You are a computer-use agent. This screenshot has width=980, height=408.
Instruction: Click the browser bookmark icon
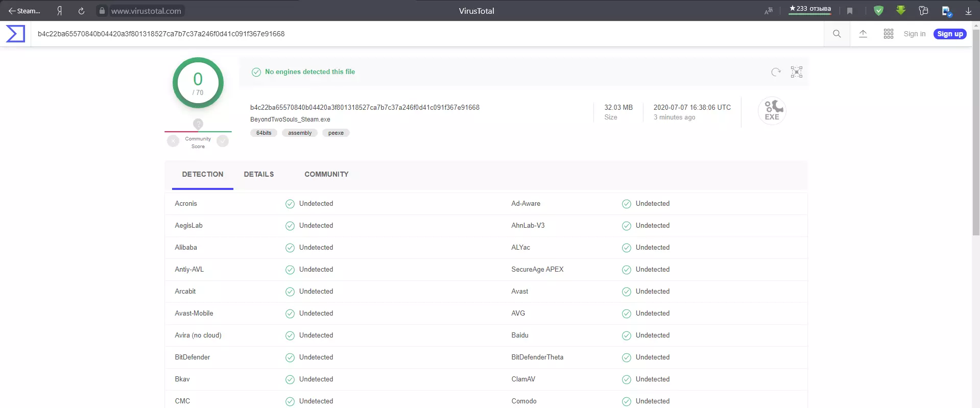click(x=850, y=11)
